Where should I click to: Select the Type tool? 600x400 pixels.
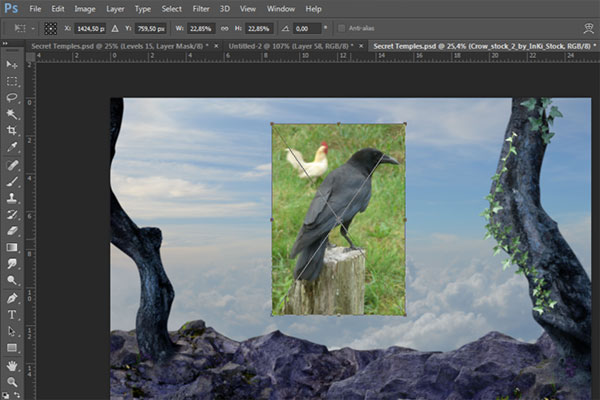coord(12,314)
